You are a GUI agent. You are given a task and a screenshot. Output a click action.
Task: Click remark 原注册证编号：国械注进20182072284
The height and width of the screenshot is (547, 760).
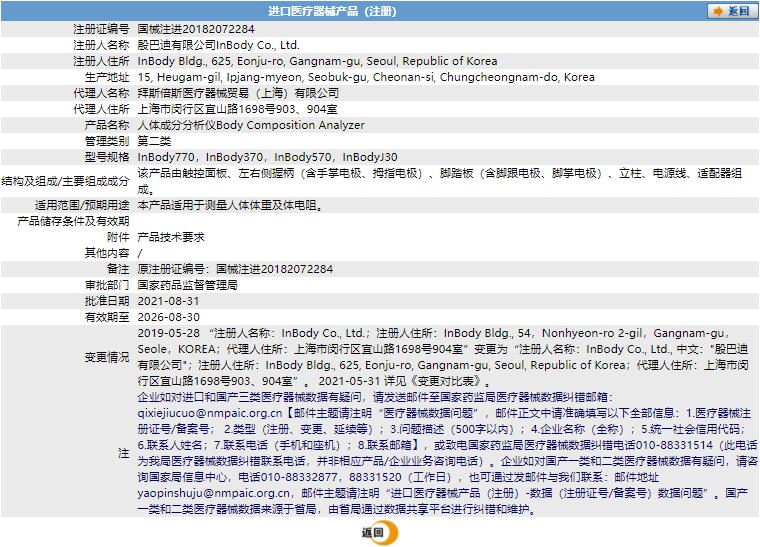click(236, 269)
